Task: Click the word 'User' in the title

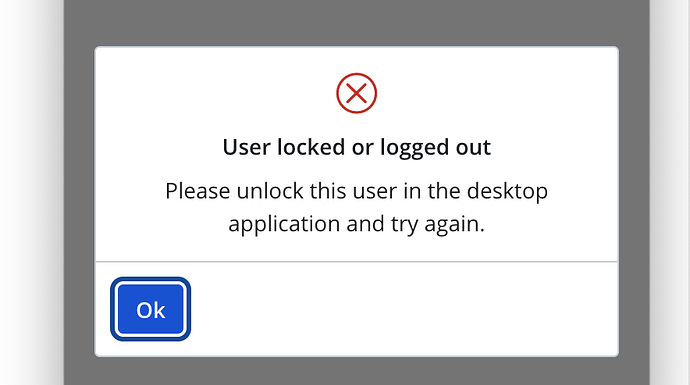Action: (246, 147)
